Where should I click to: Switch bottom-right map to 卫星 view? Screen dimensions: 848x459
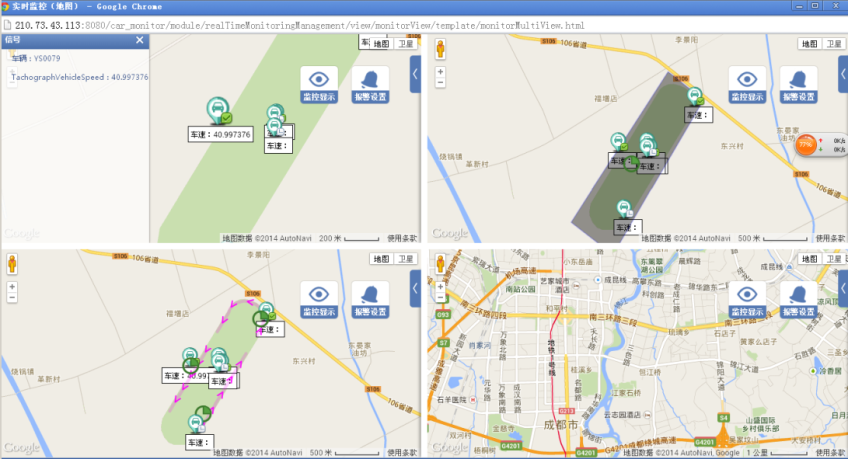click(833, 259)
